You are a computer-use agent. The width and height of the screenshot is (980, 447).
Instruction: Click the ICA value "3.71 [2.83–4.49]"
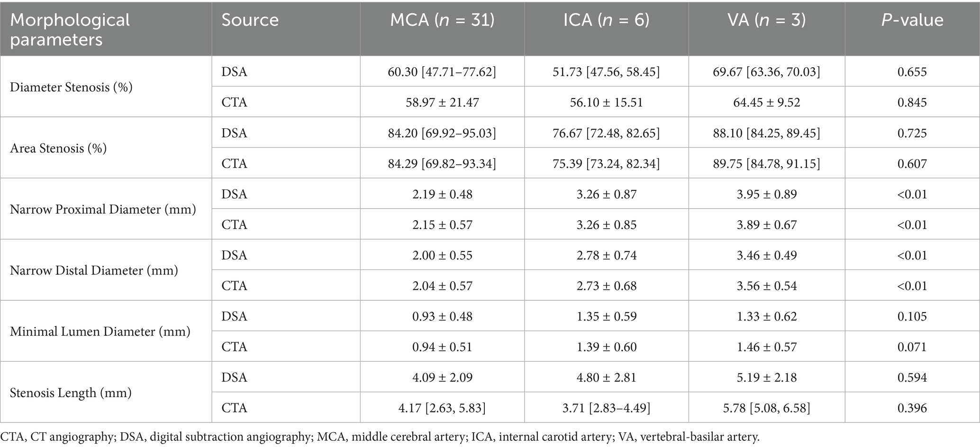(x=606, y=408)
